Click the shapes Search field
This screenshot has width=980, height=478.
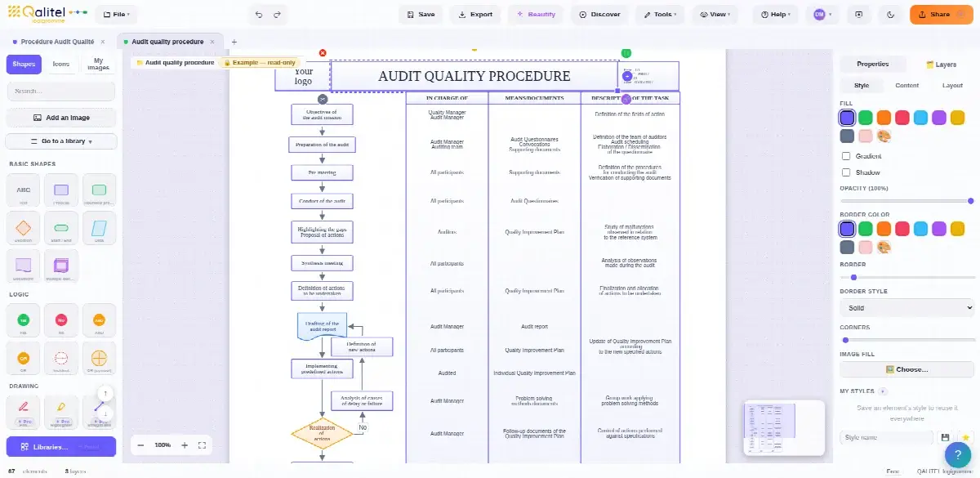click(61, 92)
